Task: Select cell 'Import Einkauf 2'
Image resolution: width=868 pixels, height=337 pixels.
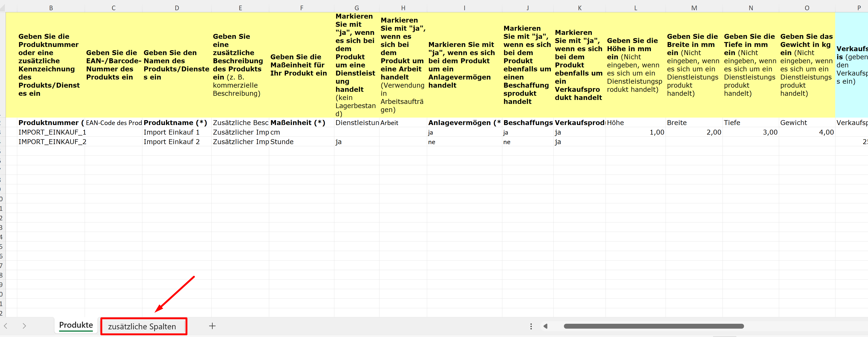Action: (x=172, y=142)
